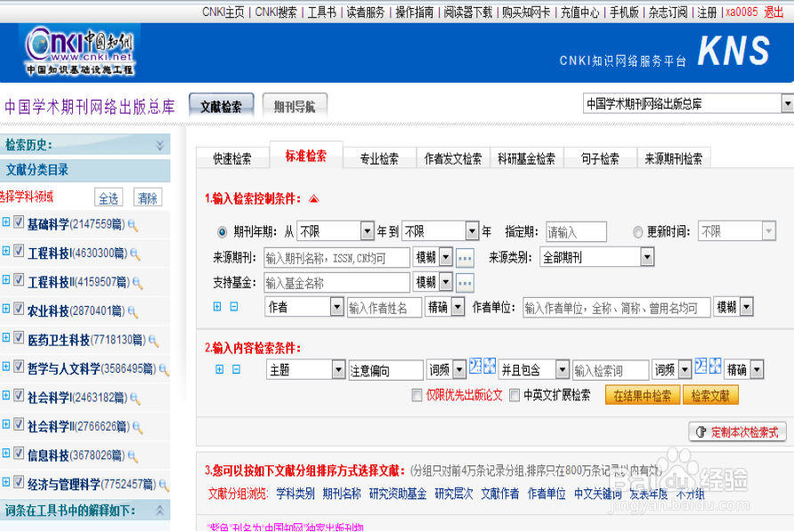Open the 支持基金 browse (…) button

pyautogui.click(x=465, y=283)
